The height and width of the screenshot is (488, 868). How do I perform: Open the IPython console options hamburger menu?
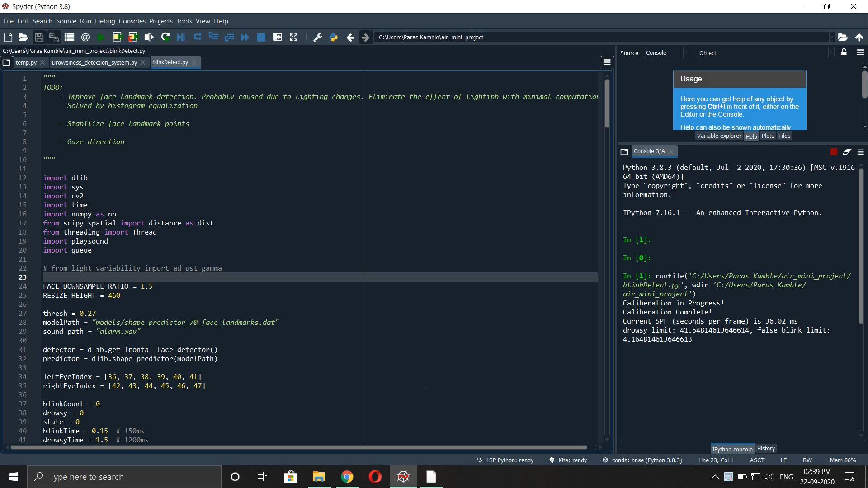(860, 151)
